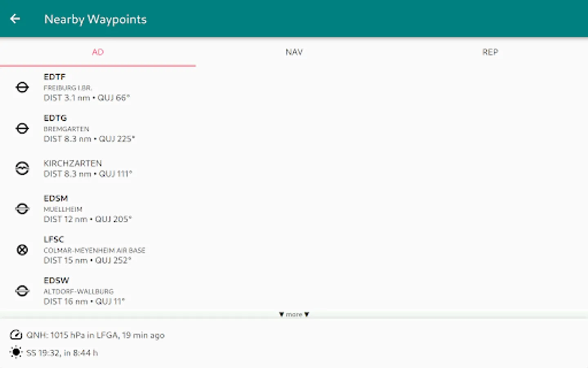
Task: Click the QNH pressure gauge icon
Action: point(16,335)
